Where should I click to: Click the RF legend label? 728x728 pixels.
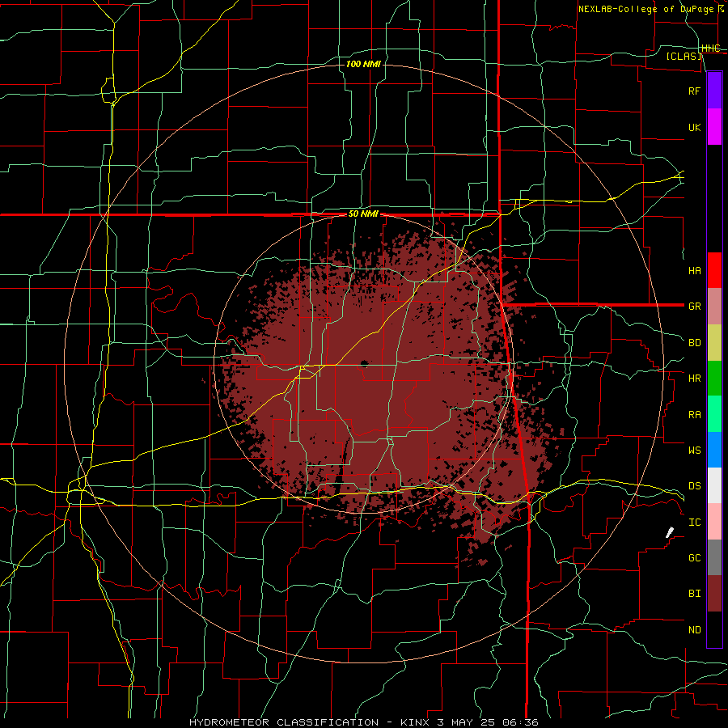pyautogui.click(x=694, y=91)
